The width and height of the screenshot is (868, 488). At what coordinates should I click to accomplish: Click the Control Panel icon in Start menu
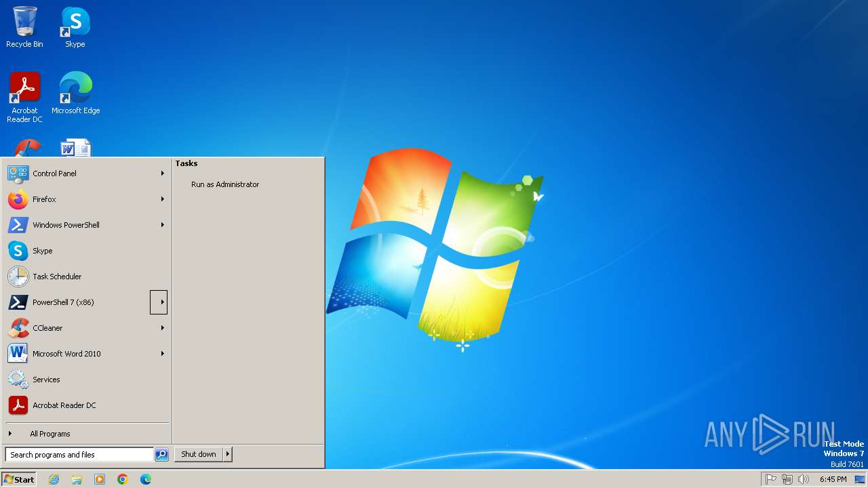[x=18, y=174]
